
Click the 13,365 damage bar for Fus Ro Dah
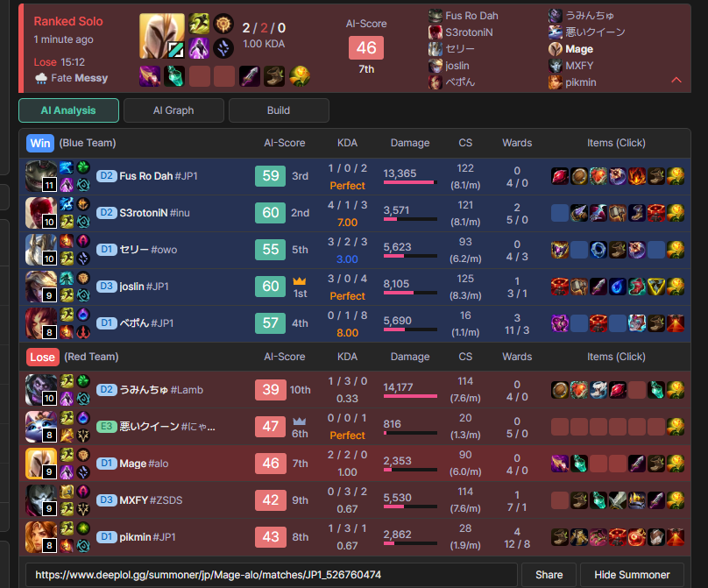tap(410, 182)
